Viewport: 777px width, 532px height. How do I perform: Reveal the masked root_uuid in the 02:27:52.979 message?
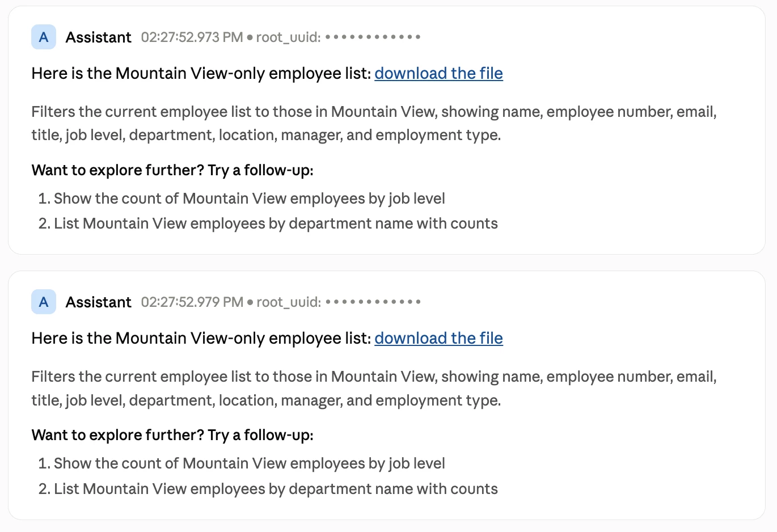point(373,302)
